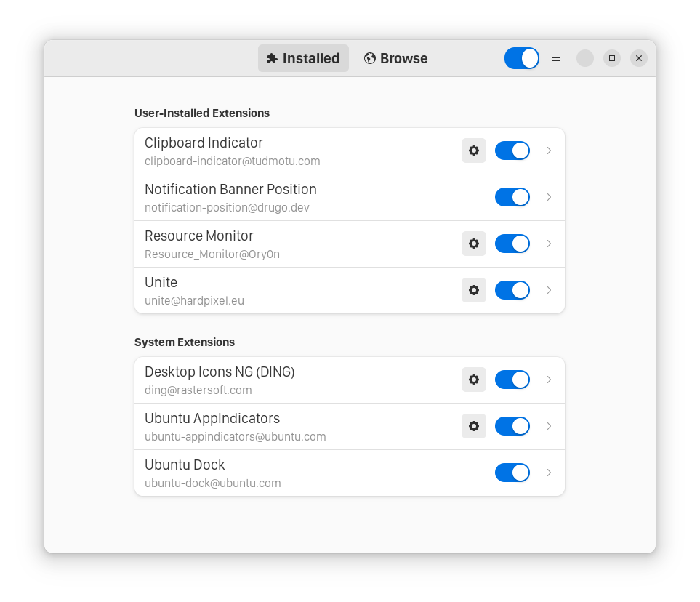Click the puzzle-piece icon on the Installed tab

coord(272,58)
